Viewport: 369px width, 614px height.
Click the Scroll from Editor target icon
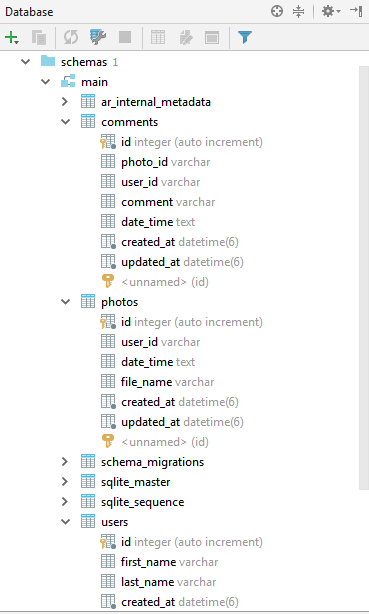pos(277,11)
